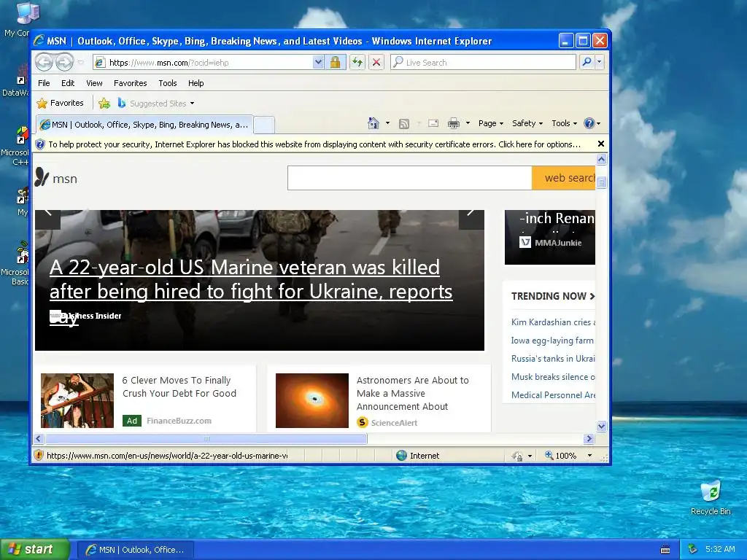Click the black hole article thumbnail
747x560 pixels.
coord(312,400)
